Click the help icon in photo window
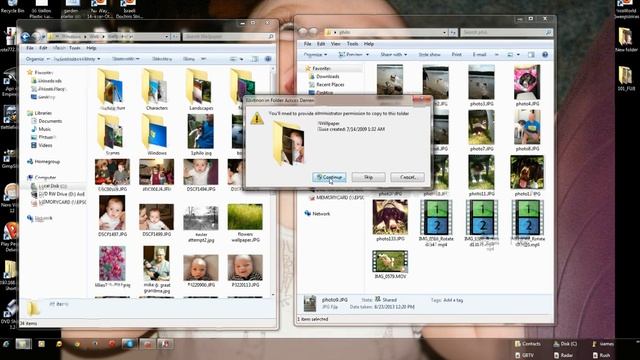Image resolution: width=640 pixels, height=360 pixels. pos(545,54)
